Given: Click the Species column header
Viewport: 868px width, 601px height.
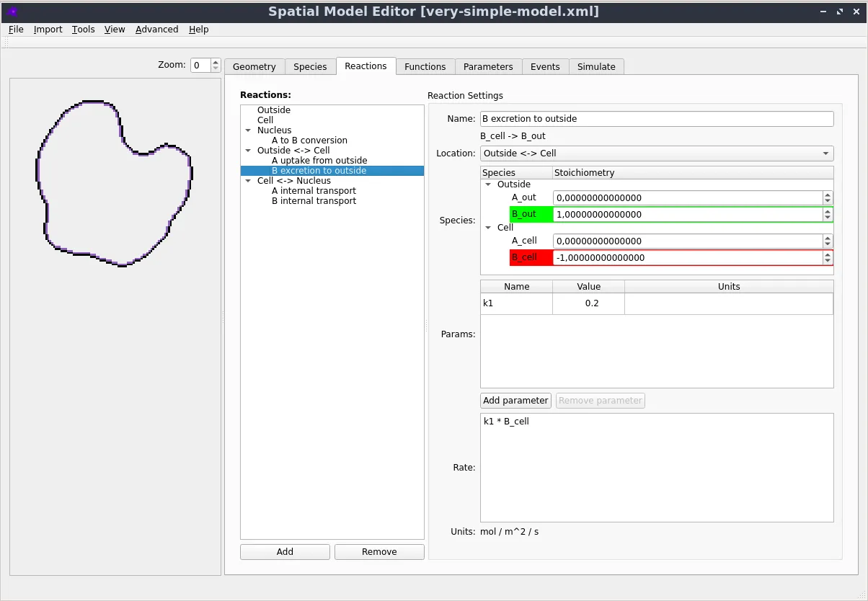Looking at the screenshot, I should 516,173.
